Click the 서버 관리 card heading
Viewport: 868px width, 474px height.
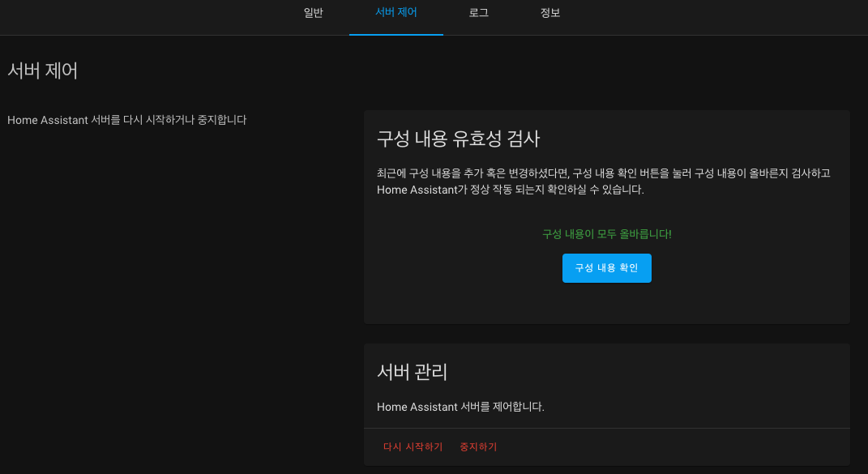pos(412,372)
